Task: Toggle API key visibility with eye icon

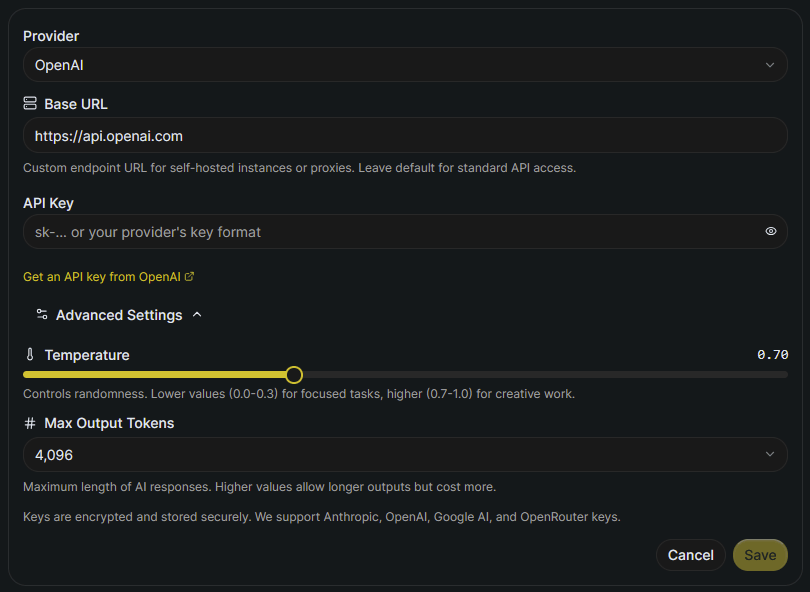Action: coord(771,231)
